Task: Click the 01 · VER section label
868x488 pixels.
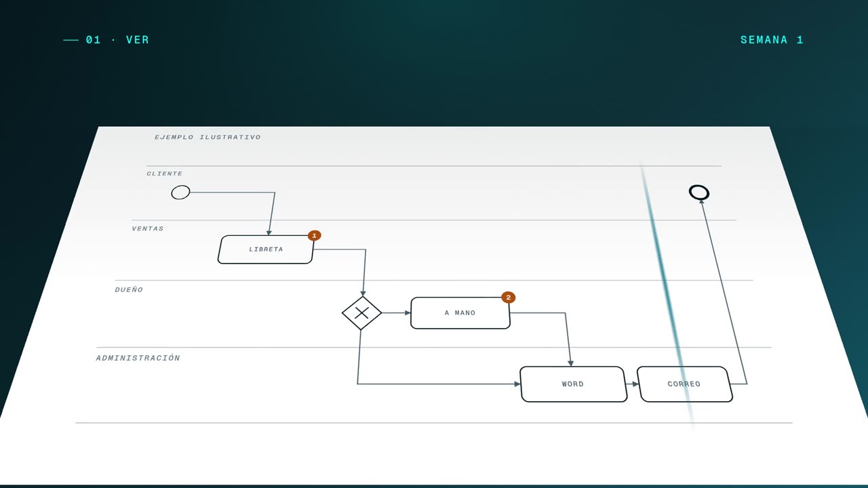Action: point(117,40)
